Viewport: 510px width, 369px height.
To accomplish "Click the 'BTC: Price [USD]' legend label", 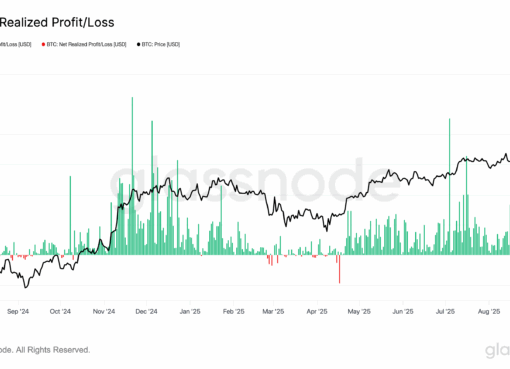I will [161, 44].
